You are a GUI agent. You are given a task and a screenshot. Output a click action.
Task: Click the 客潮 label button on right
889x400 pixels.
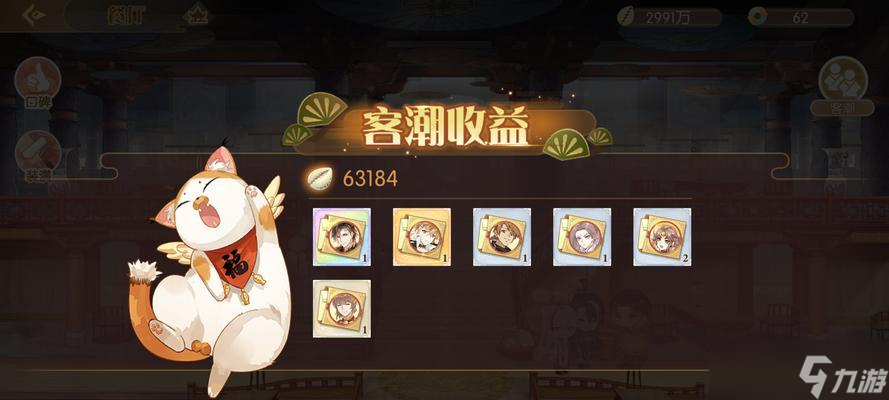(x=843, y=108)
